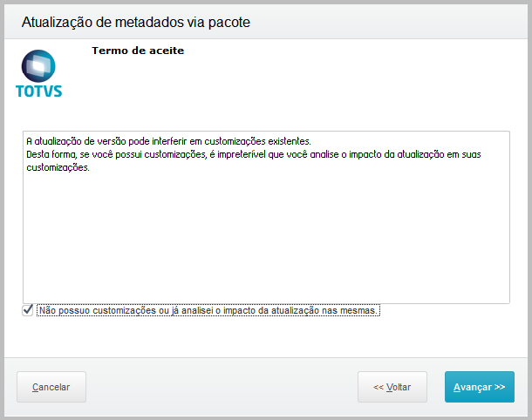Click the underlined 'C' of Cancelar
532x420 pixels.
pyautogui.click(x=35, y=387)
